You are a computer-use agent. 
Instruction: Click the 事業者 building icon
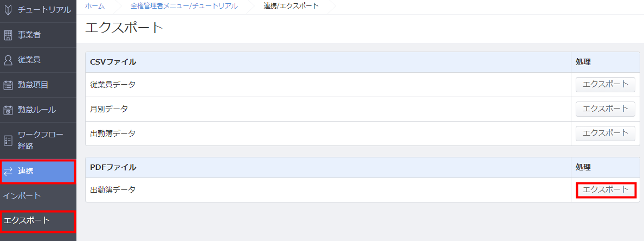click(8, 35)
